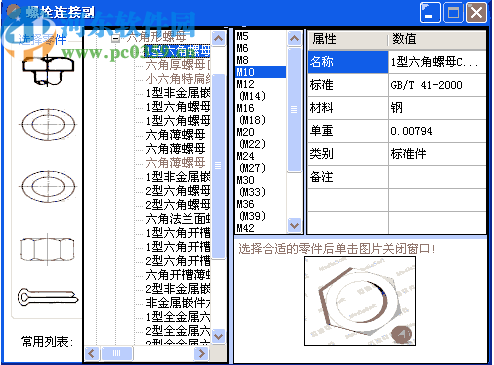Image resolution: width=494 pixels, height=365 pixels.
Task: Select the highlighted 1型六角螺母 tree item
Action: coord(177,51)
